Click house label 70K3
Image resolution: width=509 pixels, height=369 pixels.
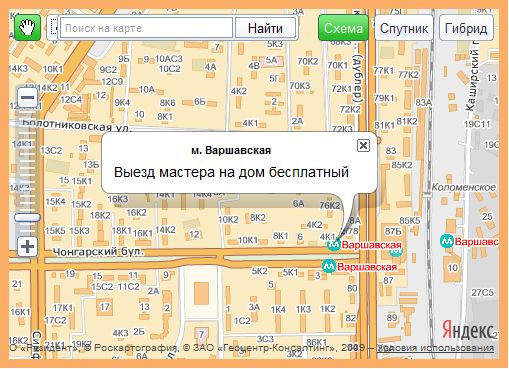tap(300, 86)
